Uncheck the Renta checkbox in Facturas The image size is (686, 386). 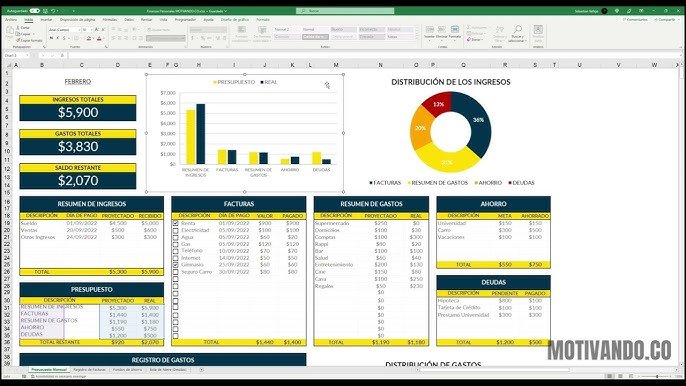point(175,223)
